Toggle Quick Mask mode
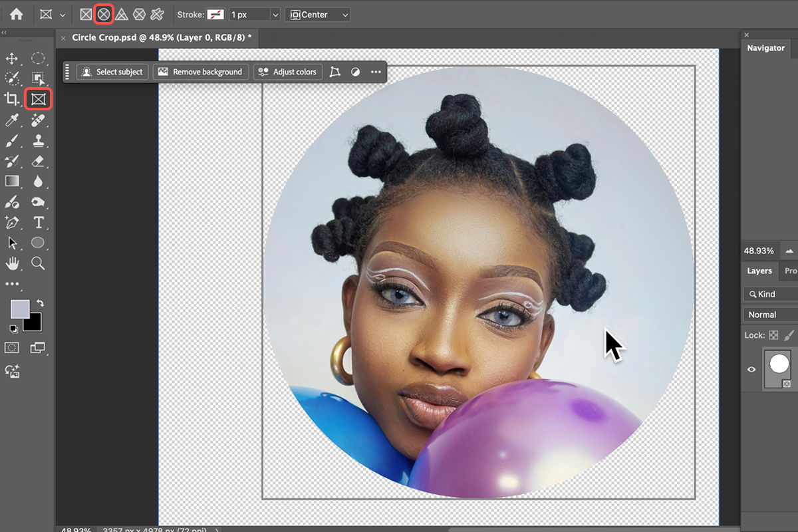 point(12,348)
